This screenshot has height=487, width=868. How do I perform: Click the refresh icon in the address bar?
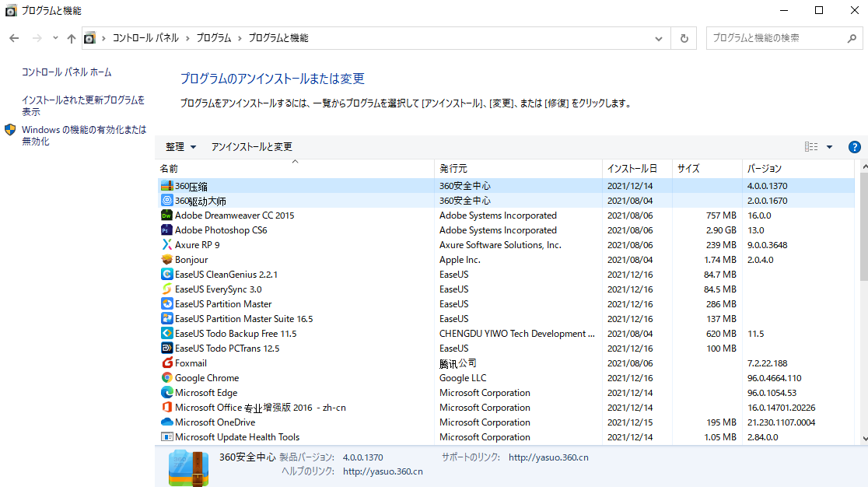click(683, 37)
